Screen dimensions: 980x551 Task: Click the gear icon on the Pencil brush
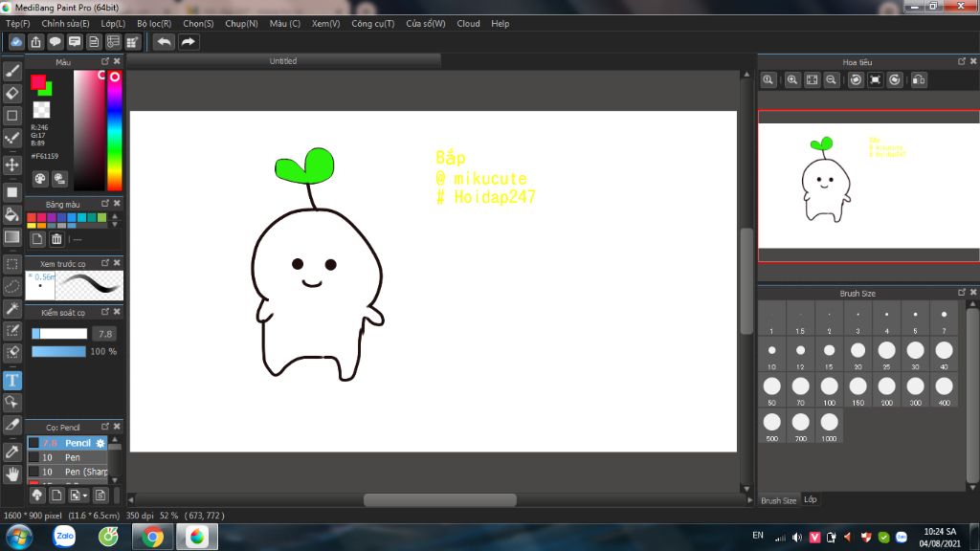[x=100, y=443]
